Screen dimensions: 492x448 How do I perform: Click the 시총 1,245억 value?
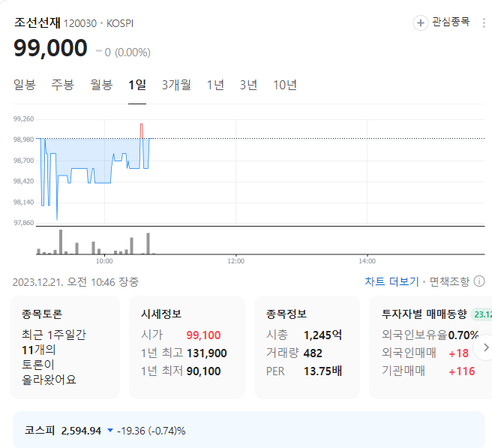click(x=322, y=335)
